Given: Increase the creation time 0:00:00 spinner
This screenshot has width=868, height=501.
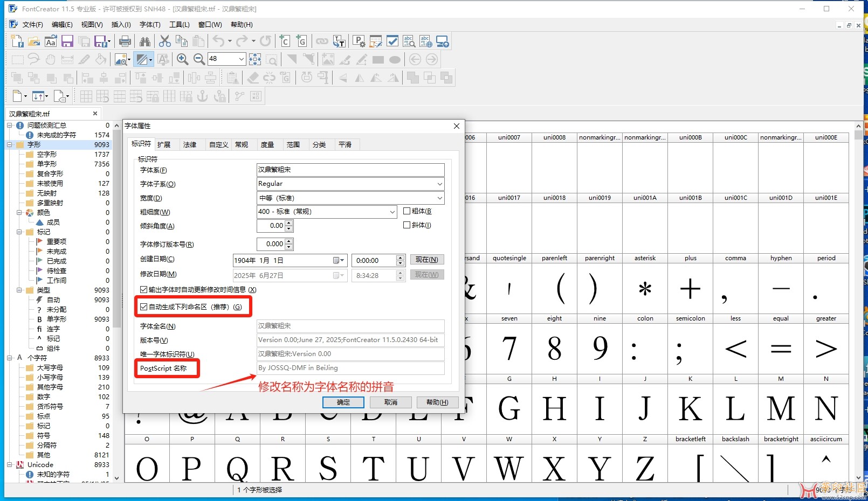Looking at the screenshot, I should (x=400, y=258).
